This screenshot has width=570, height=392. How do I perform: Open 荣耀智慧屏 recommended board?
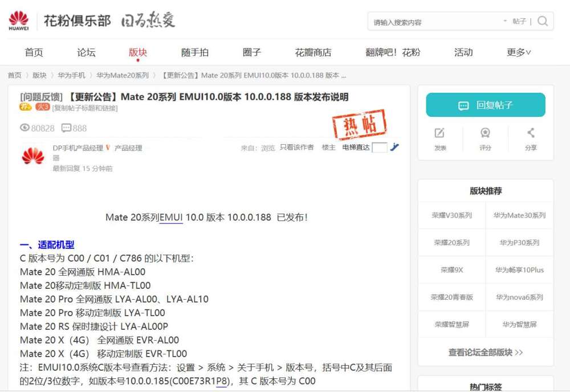click(452, 324)
